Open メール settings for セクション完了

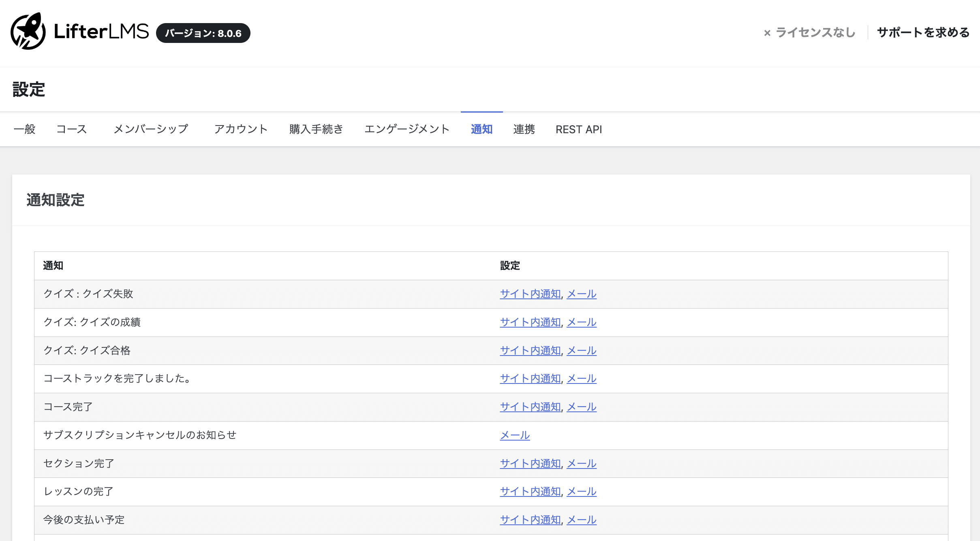(x=581, y=464)
